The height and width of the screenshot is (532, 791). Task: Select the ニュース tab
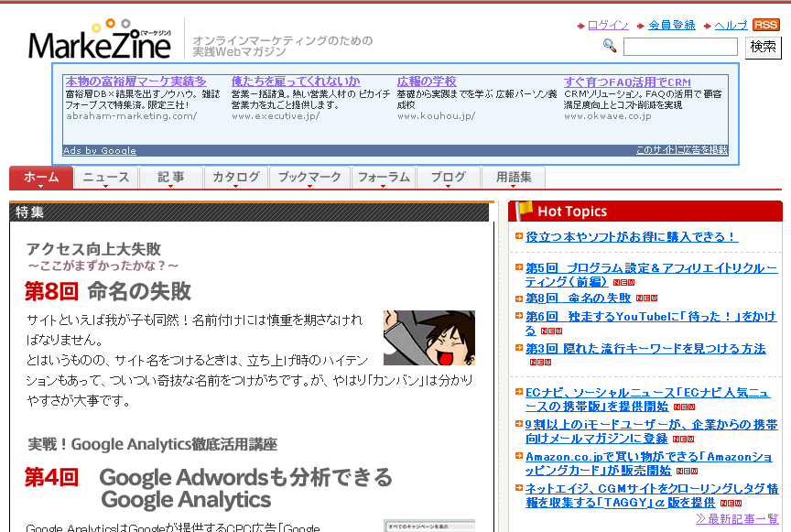[x=105, y=178]
